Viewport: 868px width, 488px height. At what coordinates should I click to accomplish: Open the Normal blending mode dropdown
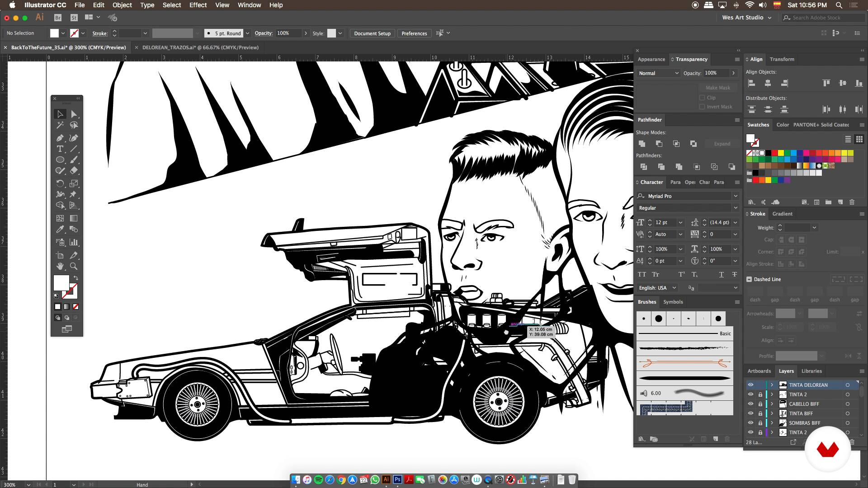pos(658,73)
